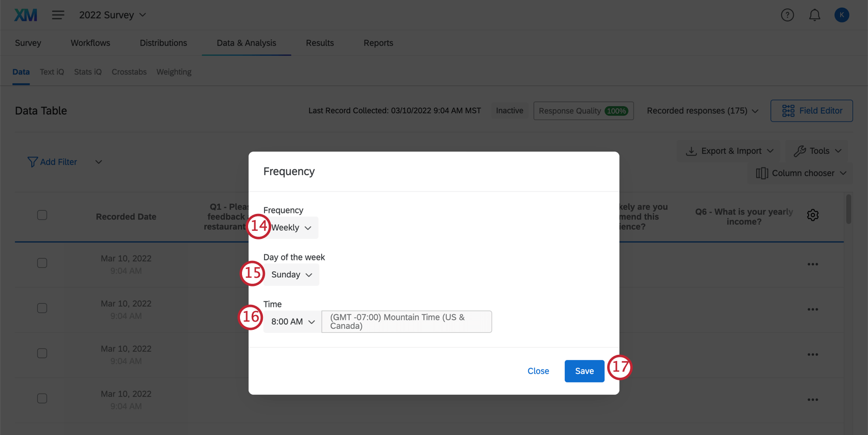This screenshot has height=435, width=868.
Task: Click the user account avatar K
Action: [x=841, y=15]
